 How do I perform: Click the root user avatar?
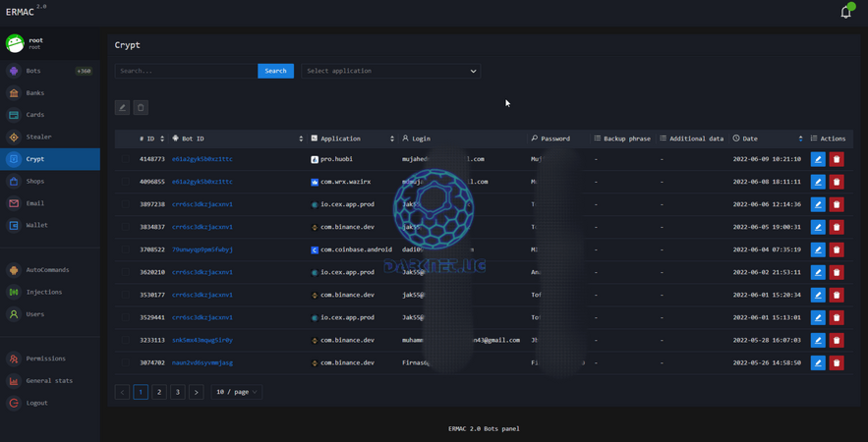click(x=15, y=43)
